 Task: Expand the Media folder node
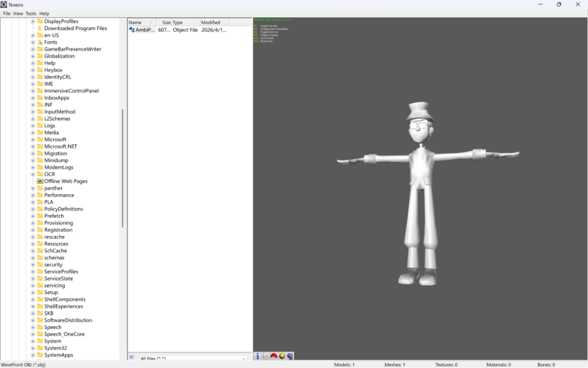[32, 132]
